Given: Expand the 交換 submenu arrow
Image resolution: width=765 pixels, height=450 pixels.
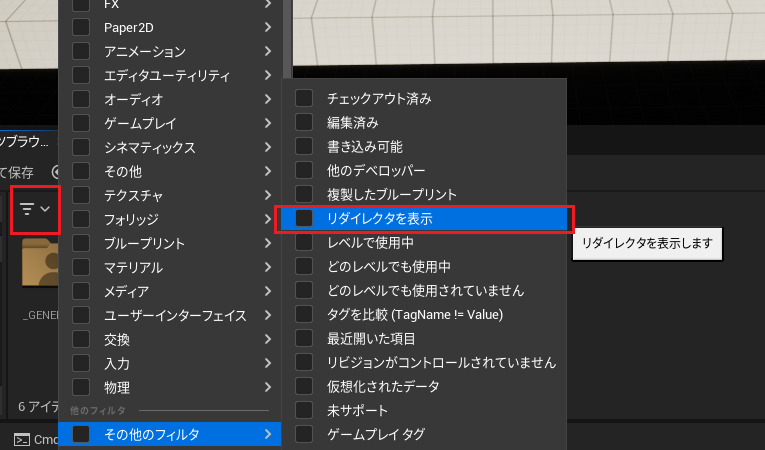Looking at the screenshot, I should [268, 339].
